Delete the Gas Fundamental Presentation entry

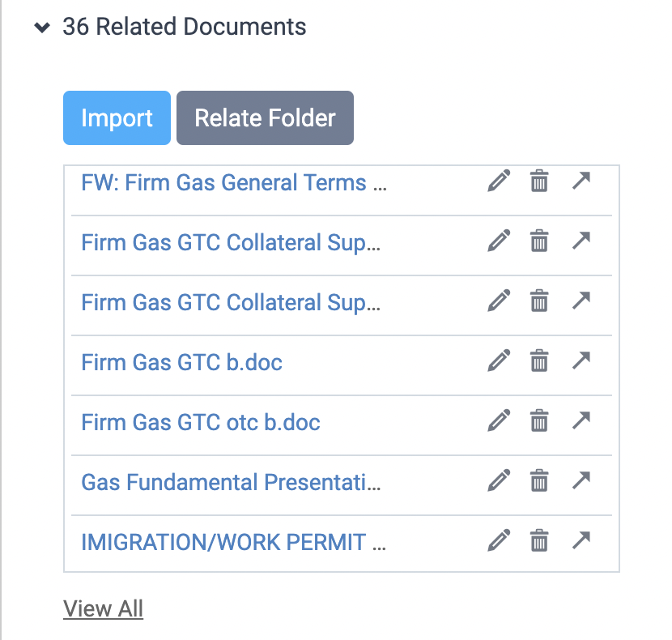point(539,480)
